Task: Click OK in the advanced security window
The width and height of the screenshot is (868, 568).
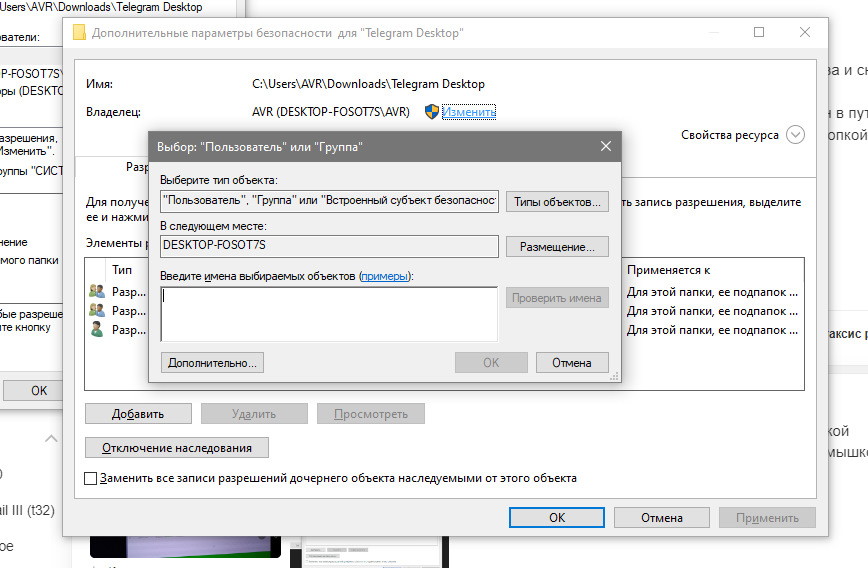Action: 557,518
